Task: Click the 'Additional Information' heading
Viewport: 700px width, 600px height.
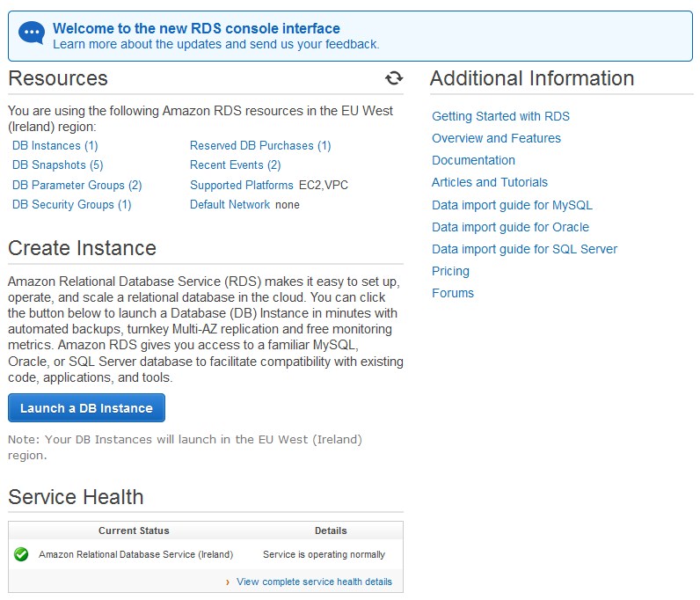Action: coord(532,78)
